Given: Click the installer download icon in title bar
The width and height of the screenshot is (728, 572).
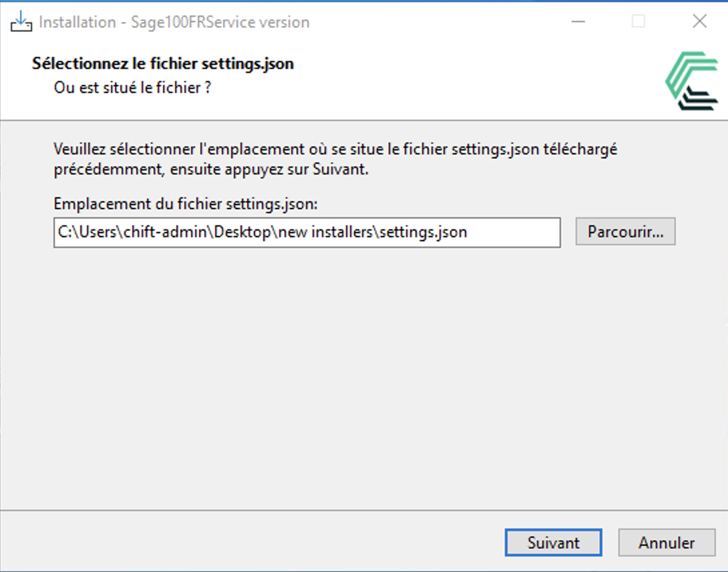Looking at the screenshot, I should [x=21, y=21].
